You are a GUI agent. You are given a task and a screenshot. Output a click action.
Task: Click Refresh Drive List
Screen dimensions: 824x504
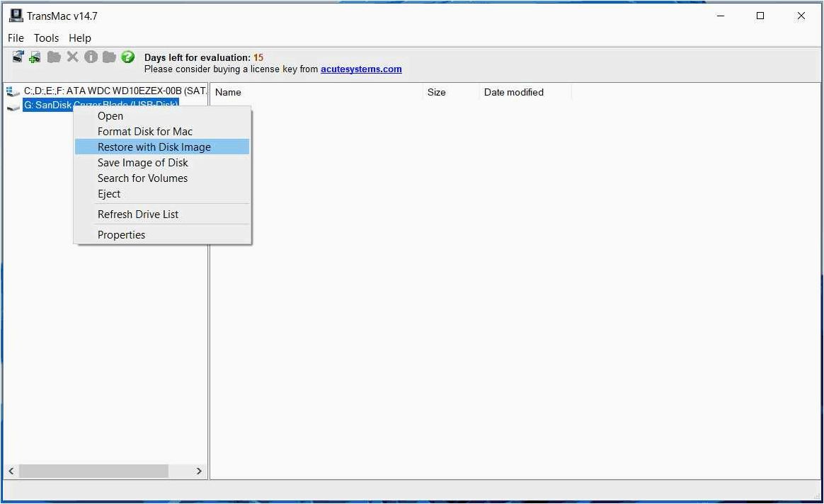click(162, 214)
